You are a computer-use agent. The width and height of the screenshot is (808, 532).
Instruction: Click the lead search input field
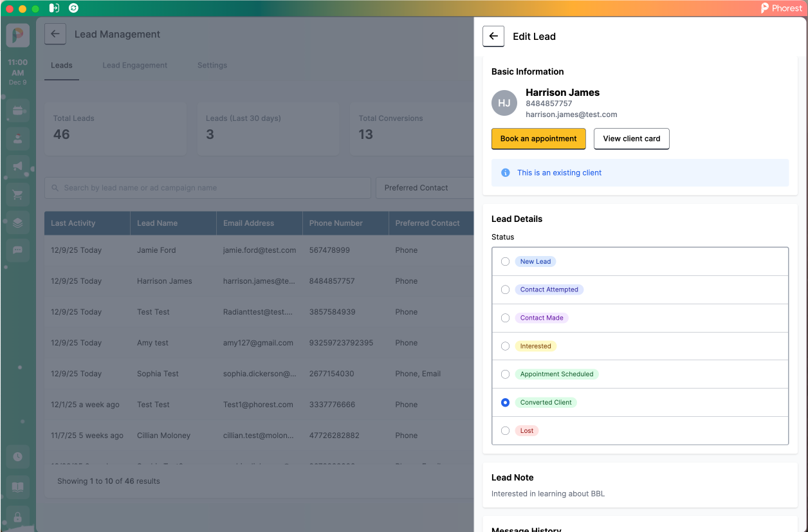pyautogui.click(x=207, y=187)
